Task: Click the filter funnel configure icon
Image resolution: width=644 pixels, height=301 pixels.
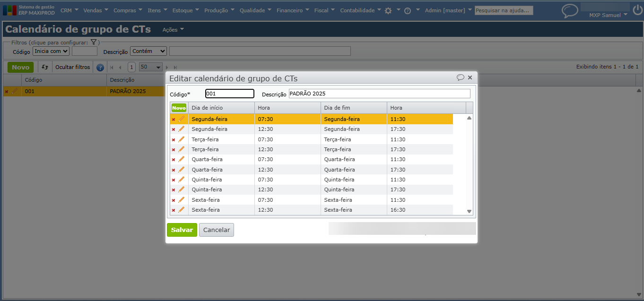Action: (94, 42)
